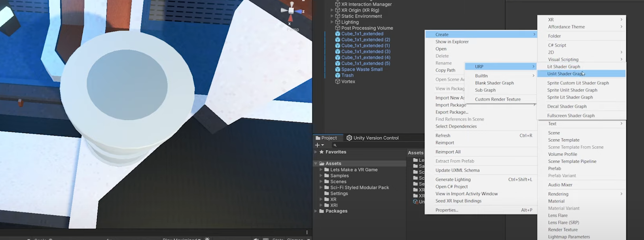The width and height of the screenshot is (644, 240).
Task: Click the Unity Version Control tab icon
Action: click(349, 138)
